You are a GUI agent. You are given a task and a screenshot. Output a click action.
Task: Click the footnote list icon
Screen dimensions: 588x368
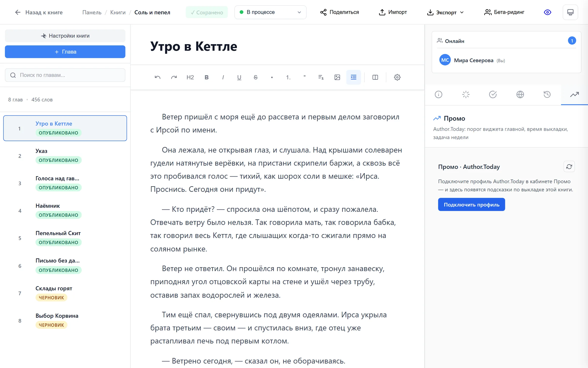tap(321, 77)
